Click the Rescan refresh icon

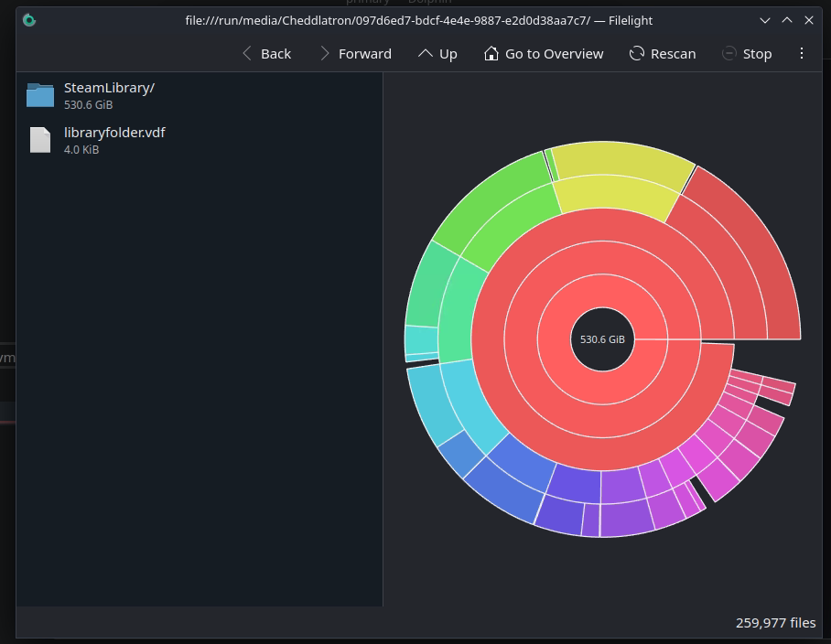pyautogui.click(x=637, y=54)
